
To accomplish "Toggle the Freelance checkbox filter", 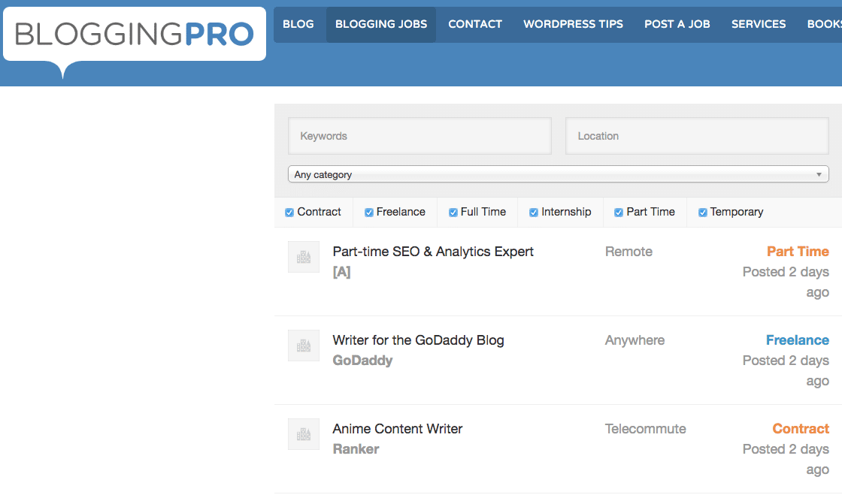I will [369, 213].
